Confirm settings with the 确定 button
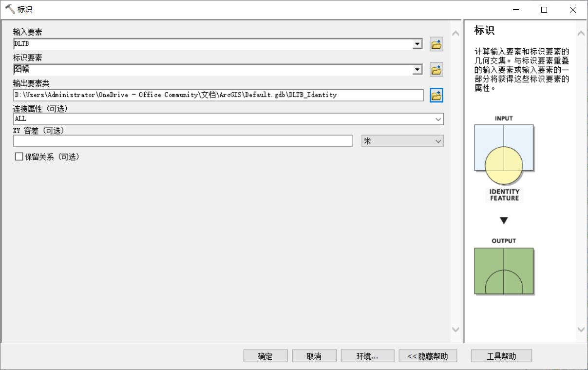The height and width of the screenshot is (370, 588). pos(265,355)
